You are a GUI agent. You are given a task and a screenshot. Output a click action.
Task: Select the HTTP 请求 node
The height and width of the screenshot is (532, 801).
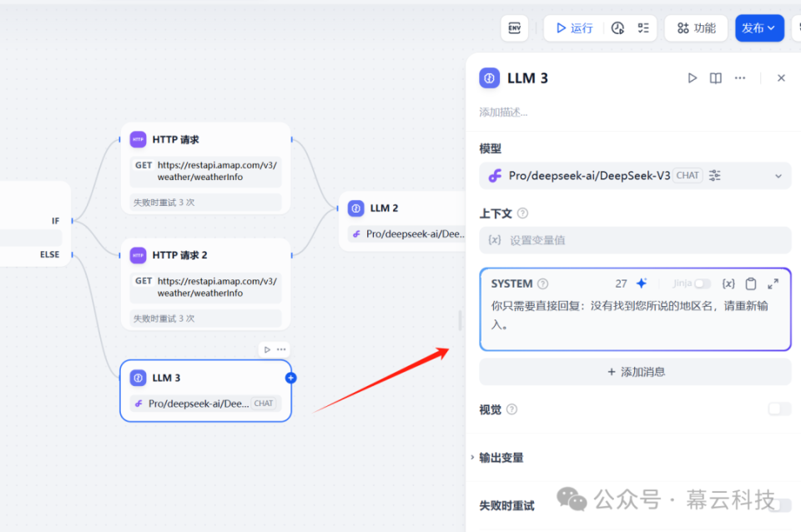tap(206, 168)
